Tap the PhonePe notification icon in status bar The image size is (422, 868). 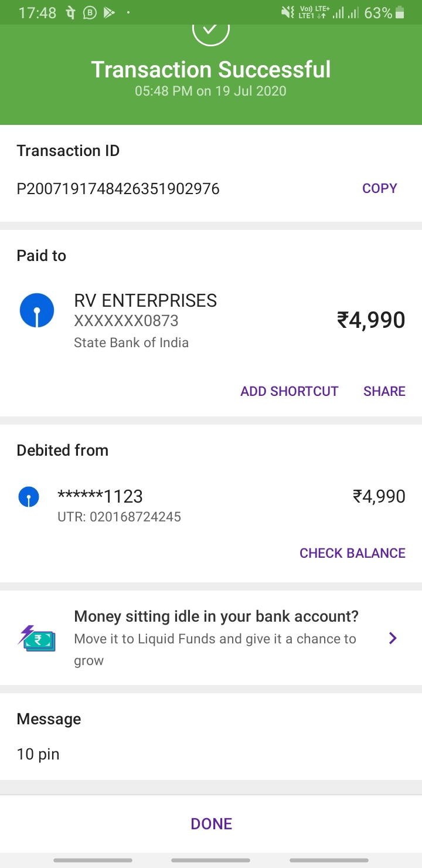coord(70,12)
